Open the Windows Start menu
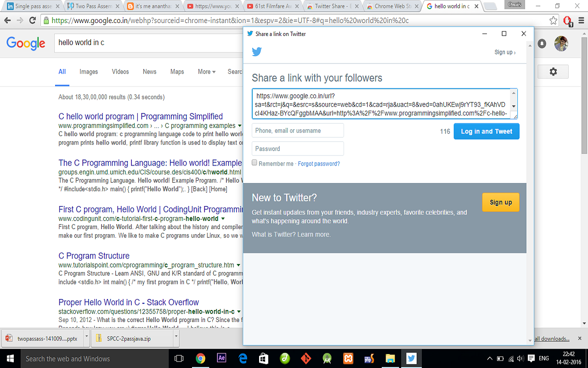 (10, 358)
